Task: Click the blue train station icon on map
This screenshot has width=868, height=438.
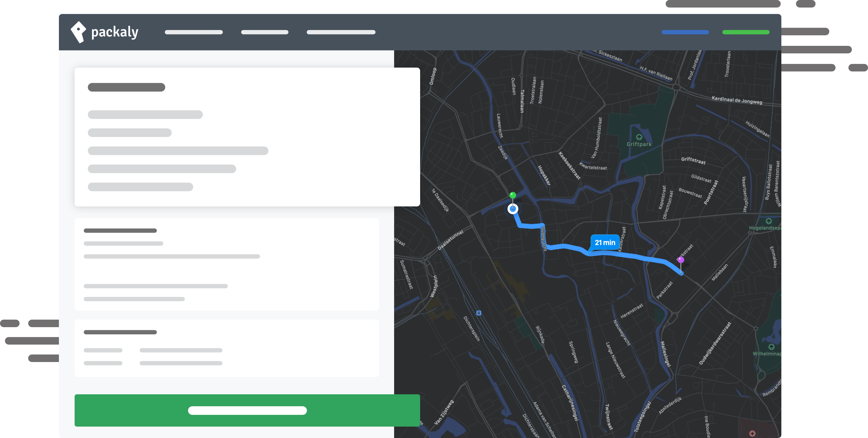Action: [478, 313]
